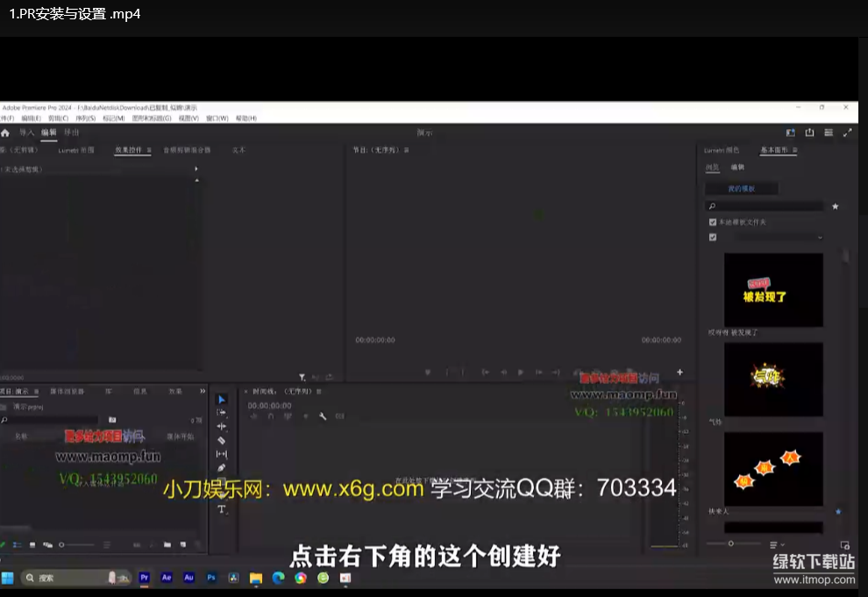Go to the Home screen icon
This screenshot has width=868, height=597.
[5, 132]
